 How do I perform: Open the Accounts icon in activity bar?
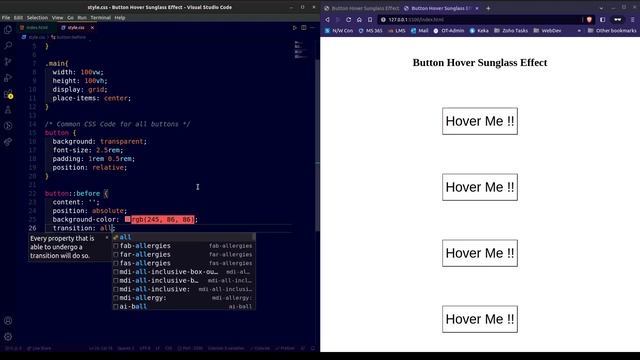tap(8, 321)
